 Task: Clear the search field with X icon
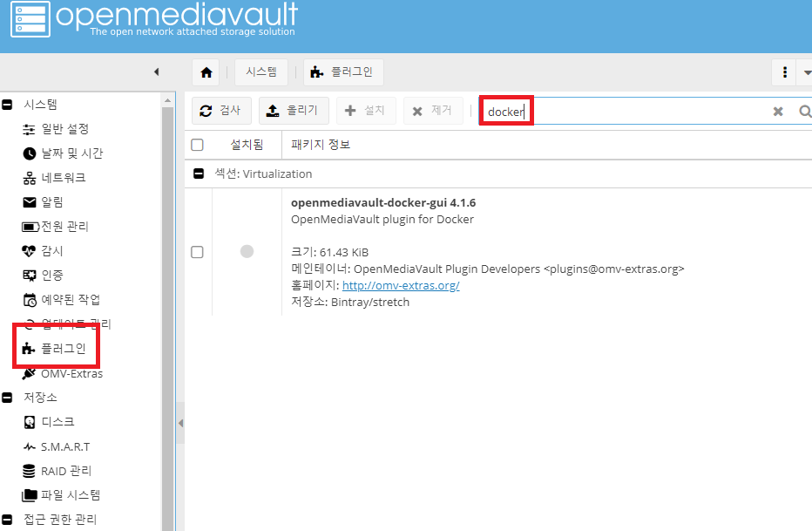[778, 112]
